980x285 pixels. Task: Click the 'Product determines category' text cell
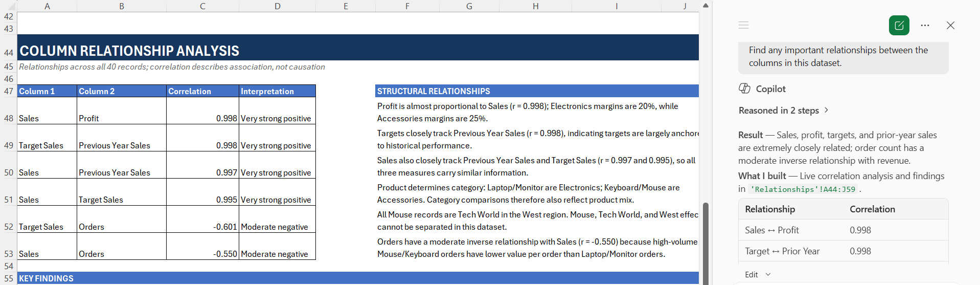537,193
